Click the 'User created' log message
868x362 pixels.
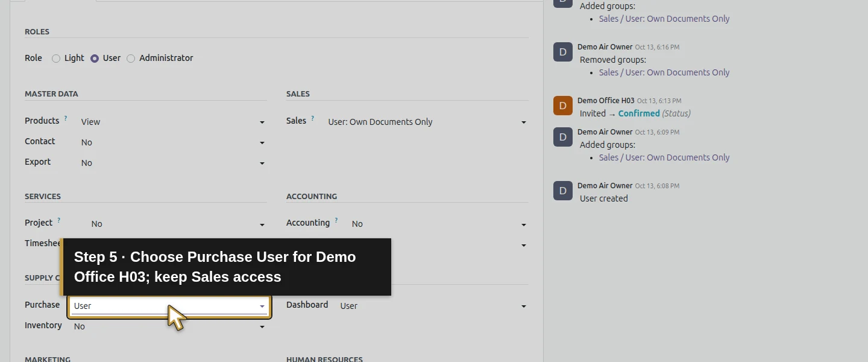[x=604, y=198]
